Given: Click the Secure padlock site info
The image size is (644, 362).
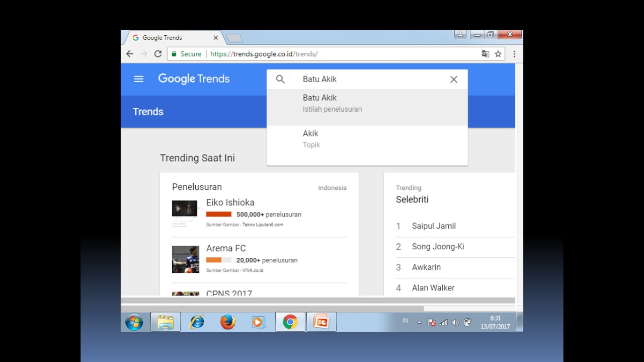Looking at the screenshot, I should [x=186, y=54].
